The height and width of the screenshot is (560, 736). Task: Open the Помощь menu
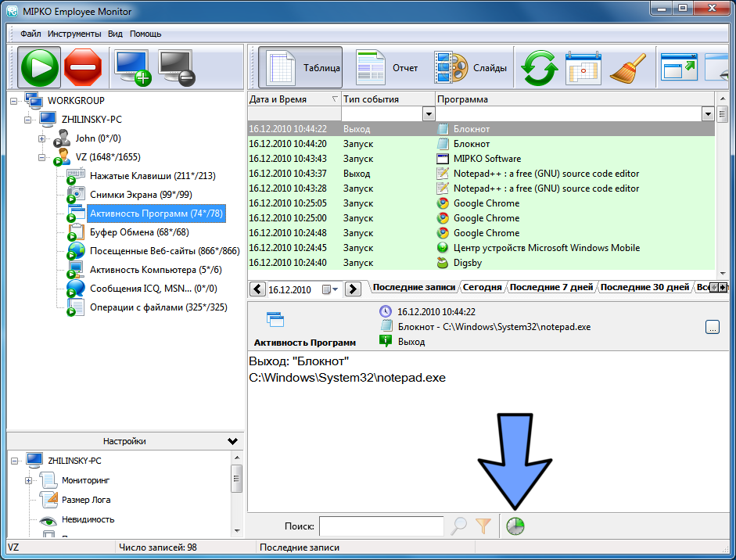coord(145,34)
